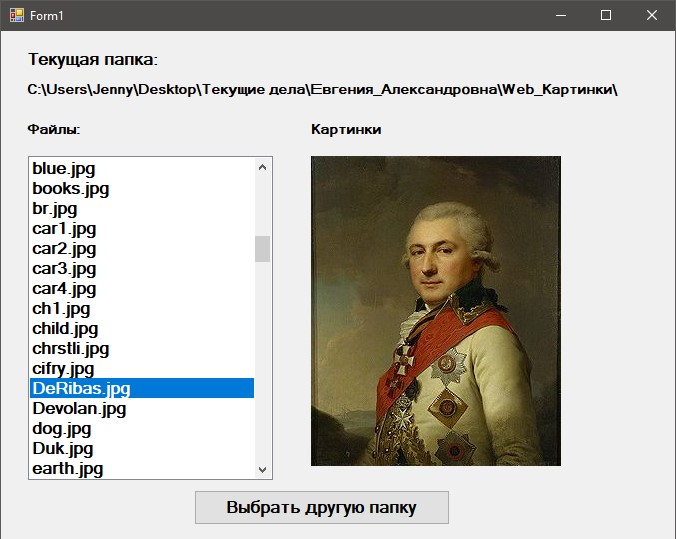Select Devolan.jpg in the list
The width and height of the screenshot is (676, 539).
(x=79, y=409)
